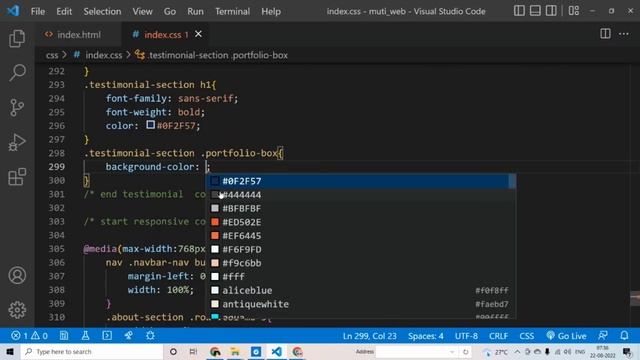The height and width of the screenshot is (360, 640).
Task: Open the Manage gear icon
Action: (x=17, y=310)
